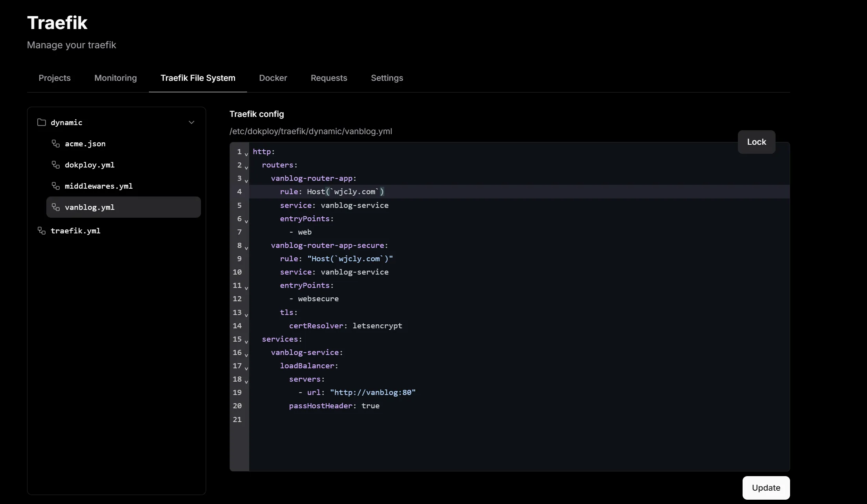Click 'service: vanblog-service' on line 10
This screenshot has width=867, height=504.
(x=334, y=272)
